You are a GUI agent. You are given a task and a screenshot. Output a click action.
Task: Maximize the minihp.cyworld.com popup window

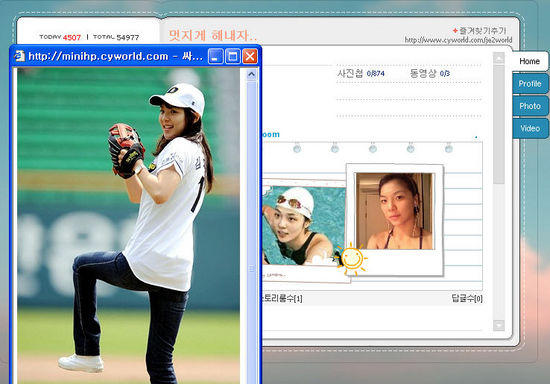pos(233,56)
